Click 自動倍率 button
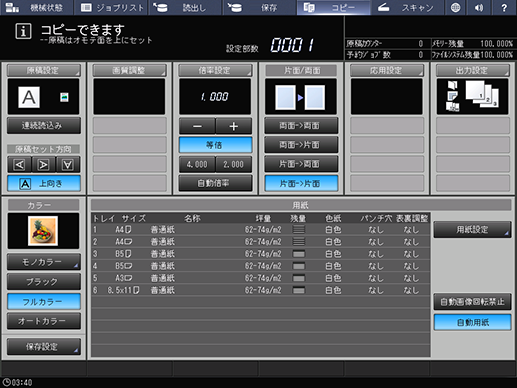 coord(215,183)
